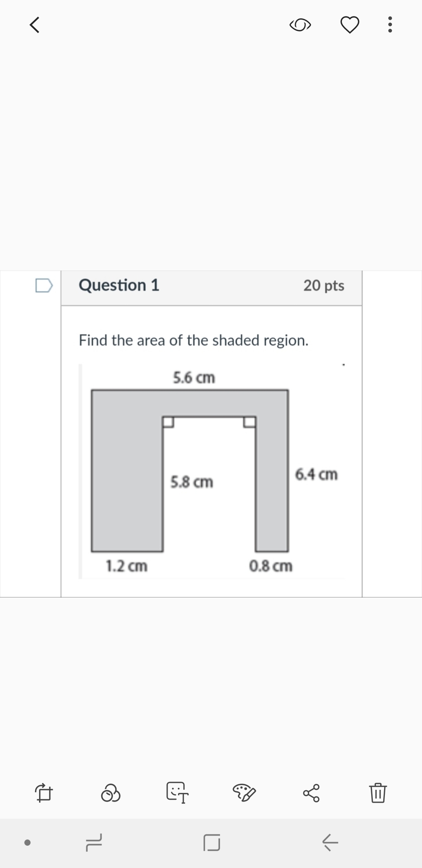Tap the rotate and crop icon

[44, 793]
